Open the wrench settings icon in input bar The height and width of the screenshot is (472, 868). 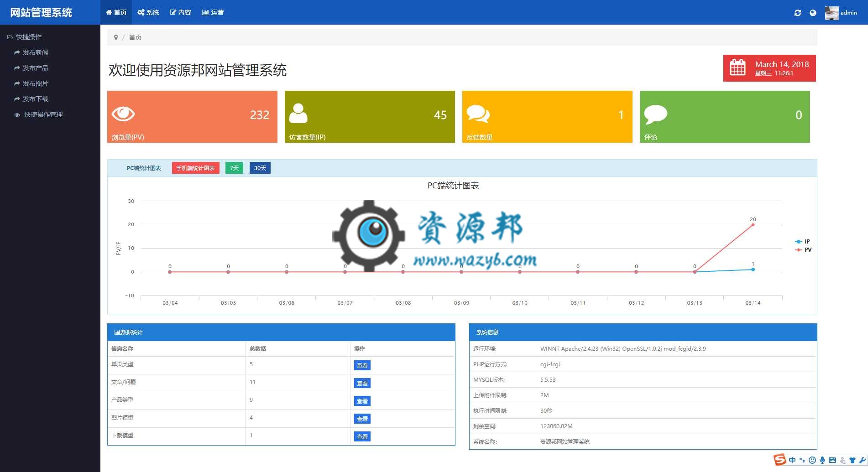tap(862, 460)
